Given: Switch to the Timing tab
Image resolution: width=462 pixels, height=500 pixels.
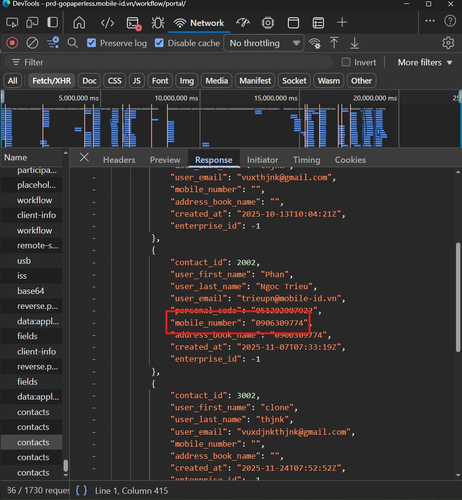Looking at the screenshot, I should [307, 160].
